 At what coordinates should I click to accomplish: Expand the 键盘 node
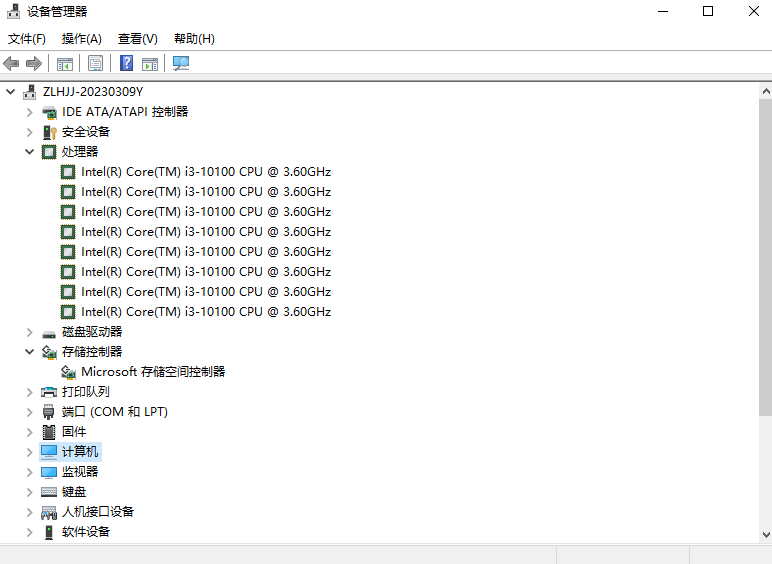point(30,492)
